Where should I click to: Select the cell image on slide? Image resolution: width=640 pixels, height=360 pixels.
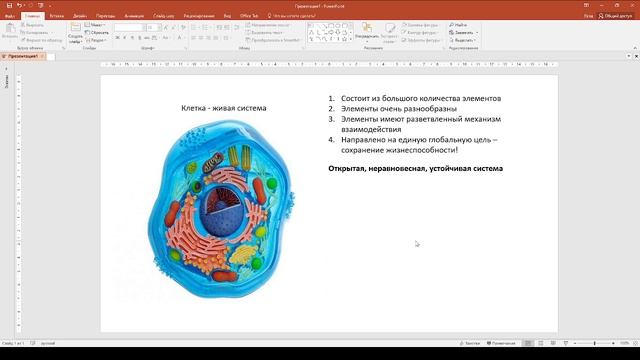pyautogui.click(x=221, y=208)
